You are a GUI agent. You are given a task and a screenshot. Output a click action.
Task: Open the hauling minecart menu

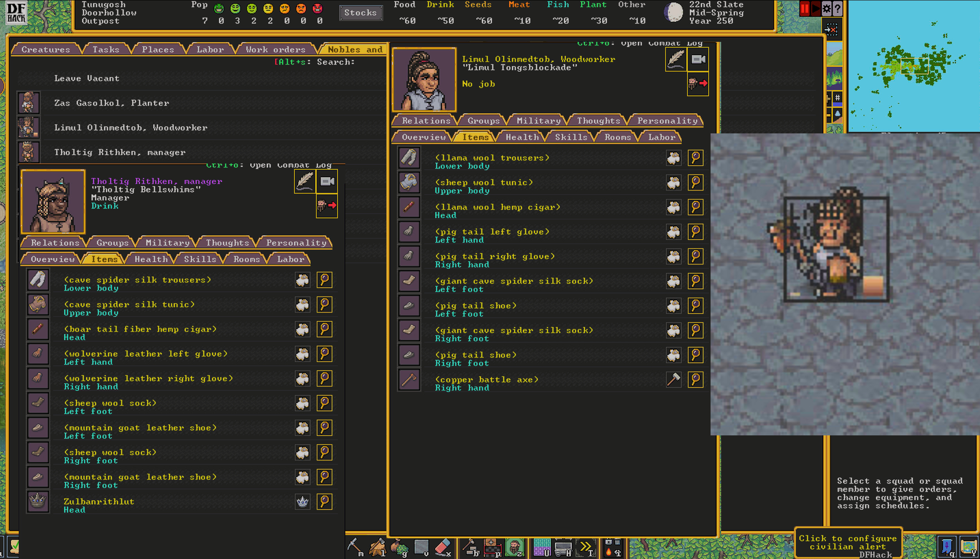coord(563,547)
